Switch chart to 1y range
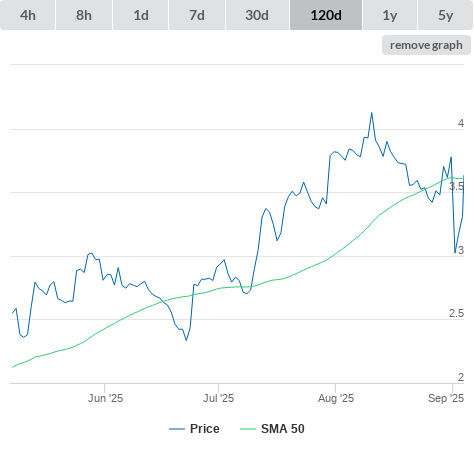 390,15
